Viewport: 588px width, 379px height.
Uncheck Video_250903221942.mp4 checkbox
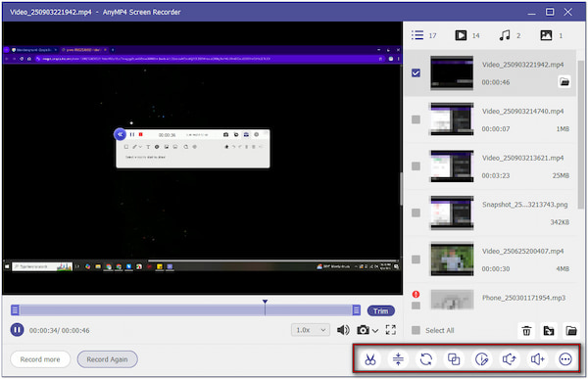click(x=416, y=72)
